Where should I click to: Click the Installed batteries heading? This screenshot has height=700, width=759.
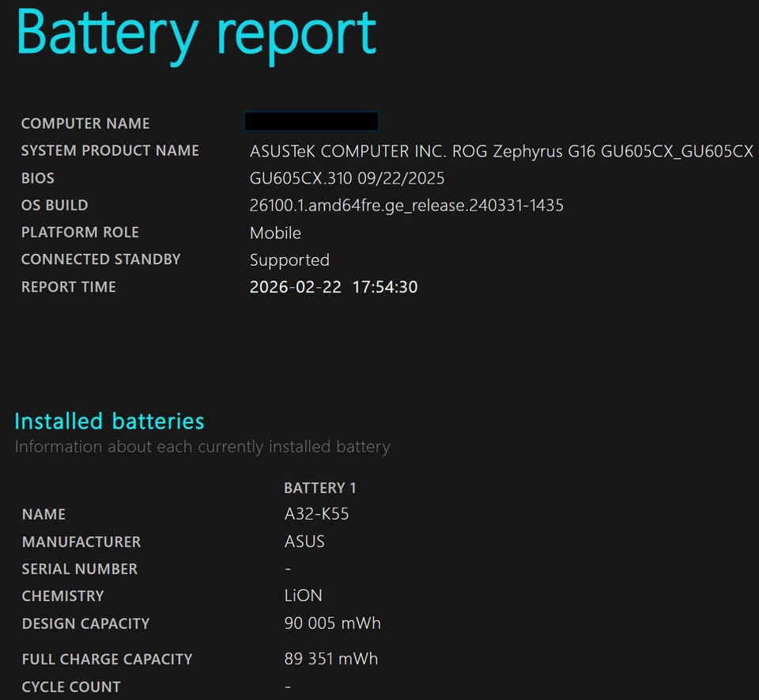[x=109, y=421]
